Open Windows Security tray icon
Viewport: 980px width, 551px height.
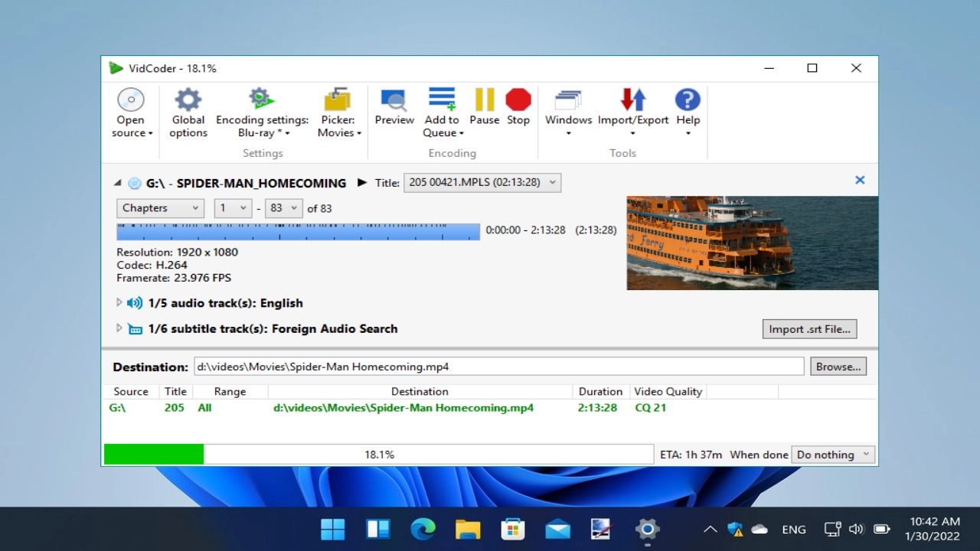735,529
